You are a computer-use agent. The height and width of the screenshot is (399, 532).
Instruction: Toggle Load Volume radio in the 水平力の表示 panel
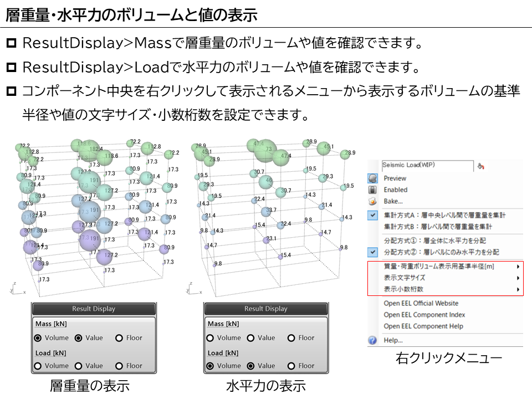(x=210, y=366)
